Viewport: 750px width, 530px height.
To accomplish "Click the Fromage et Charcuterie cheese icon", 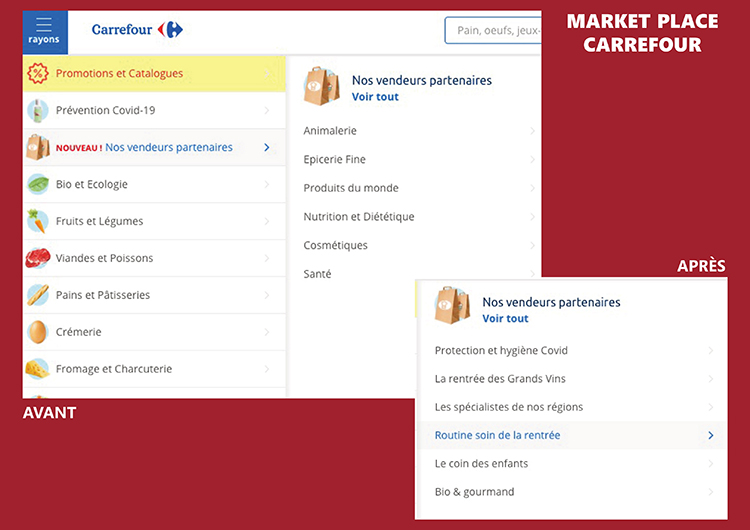I will pos(37,369).
